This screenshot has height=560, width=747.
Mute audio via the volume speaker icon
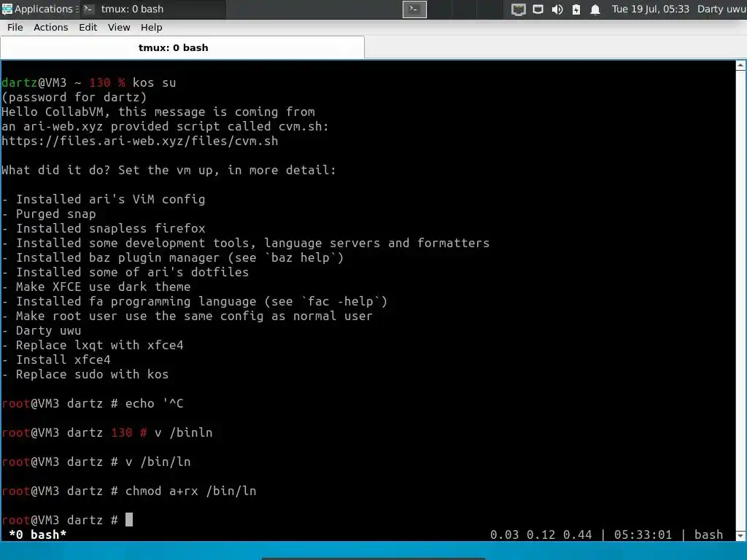pos(557,9)
